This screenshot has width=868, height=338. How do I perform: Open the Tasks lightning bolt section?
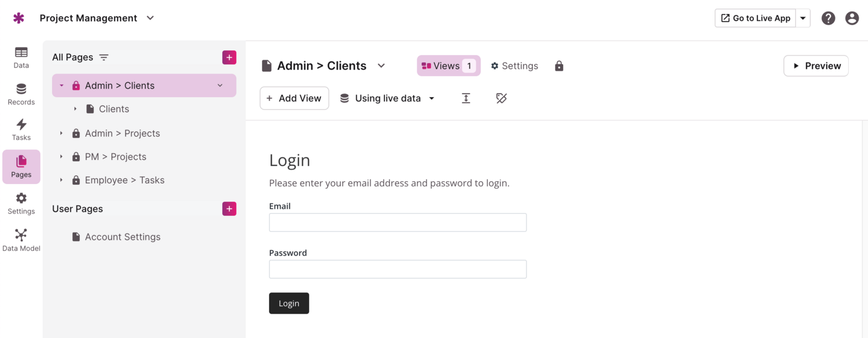pyautogui.click(x=21, y=130)
